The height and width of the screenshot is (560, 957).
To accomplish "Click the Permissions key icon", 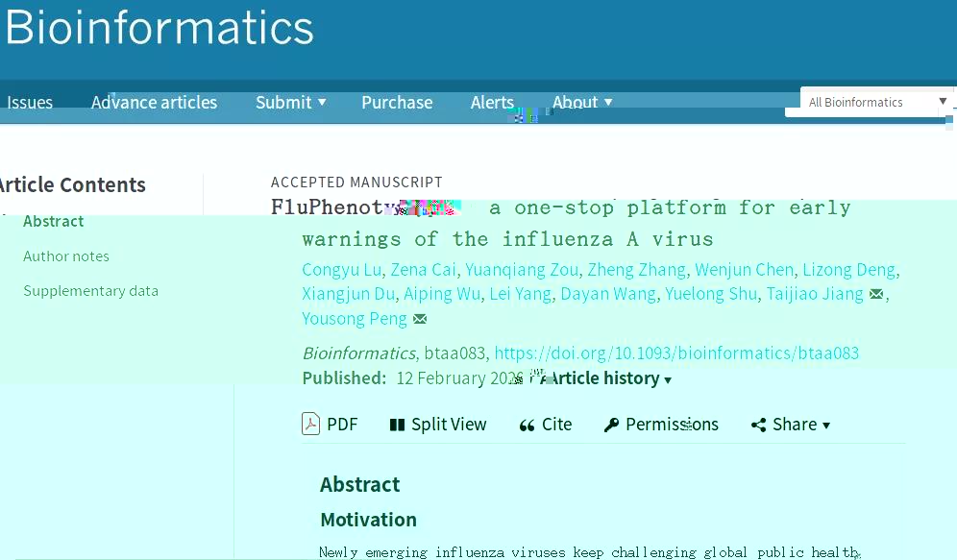I will [611, 425].
